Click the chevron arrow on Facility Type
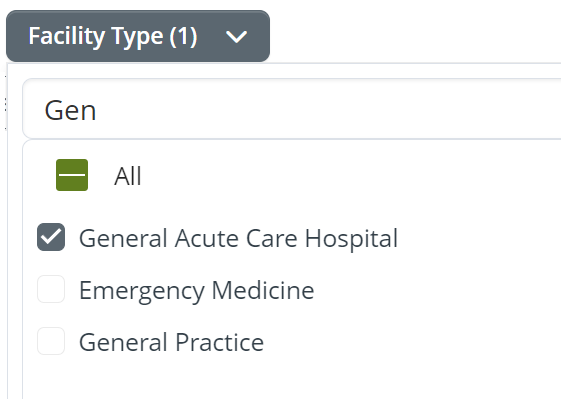Image resolution: width=561 pixels, height=399 pixels. 236,37
